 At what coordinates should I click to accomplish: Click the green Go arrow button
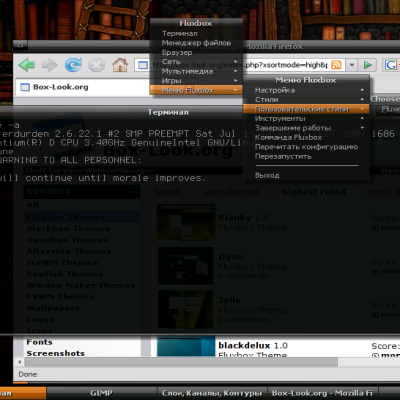click(x=368, y=65)
